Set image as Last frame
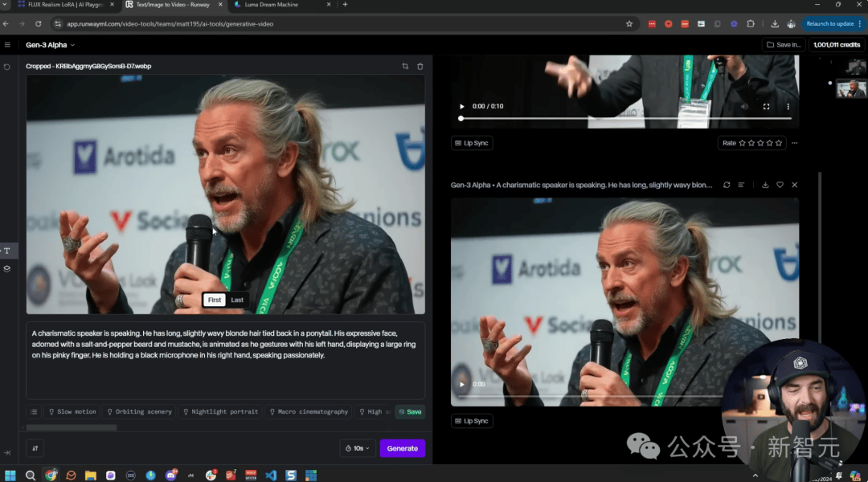Viewport: 868px width, 482px height. coord(237,300)
